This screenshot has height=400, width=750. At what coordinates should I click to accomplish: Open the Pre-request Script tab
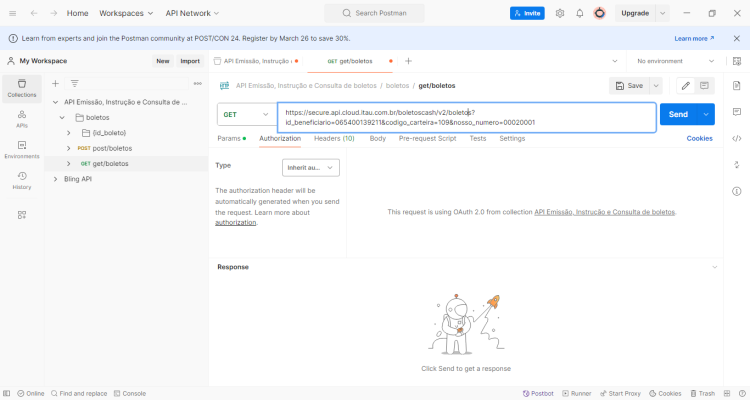click(x=428, y=138)
